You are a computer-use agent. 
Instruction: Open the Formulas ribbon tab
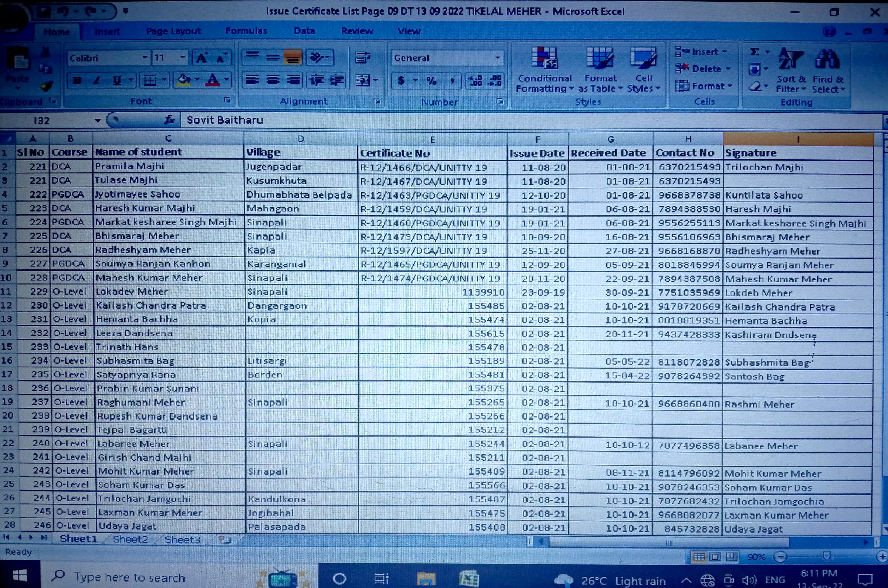[x=246, y=31]
